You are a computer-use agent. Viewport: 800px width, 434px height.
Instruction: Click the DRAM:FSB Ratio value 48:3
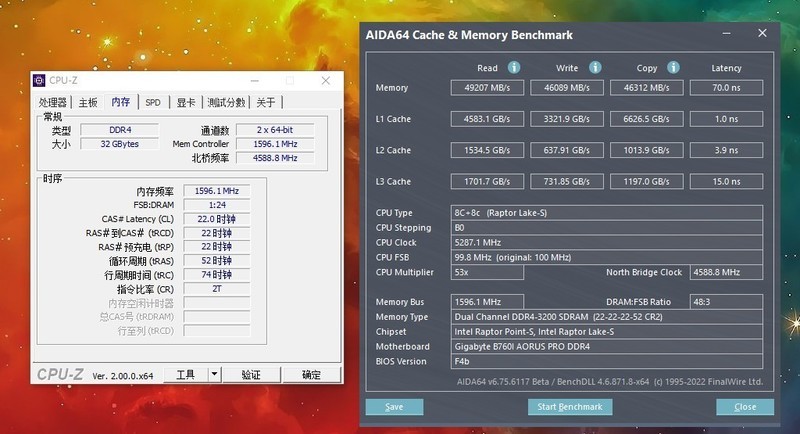[x=727, y=302]
